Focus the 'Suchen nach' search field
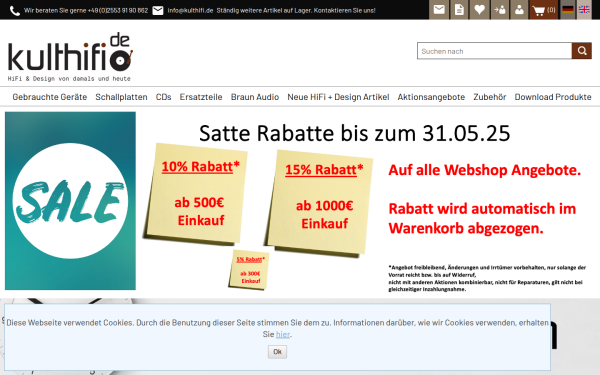Viewport: 600px width, 375px height. [494, 51]
